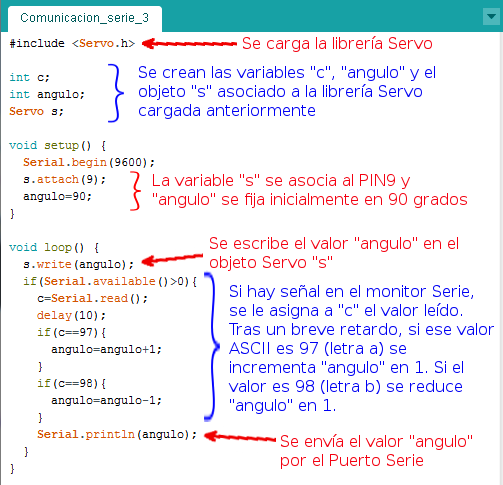Click the 'if(c==98){' code line
The width and height of the screenshot is (503, 485).
71,383
